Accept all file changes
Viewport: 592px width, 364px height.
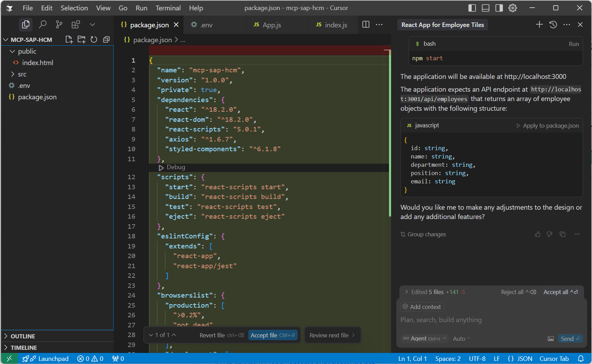click(x=560, y=292)
